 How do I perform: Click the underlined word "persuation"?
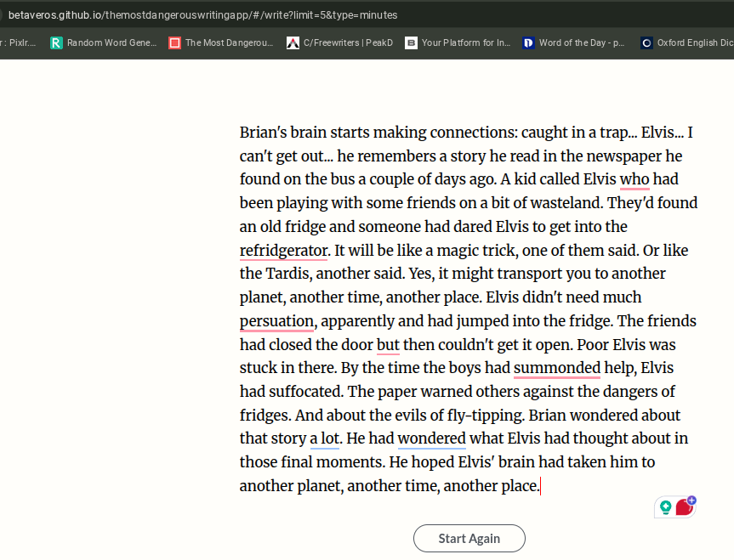[x=277, y=321]
